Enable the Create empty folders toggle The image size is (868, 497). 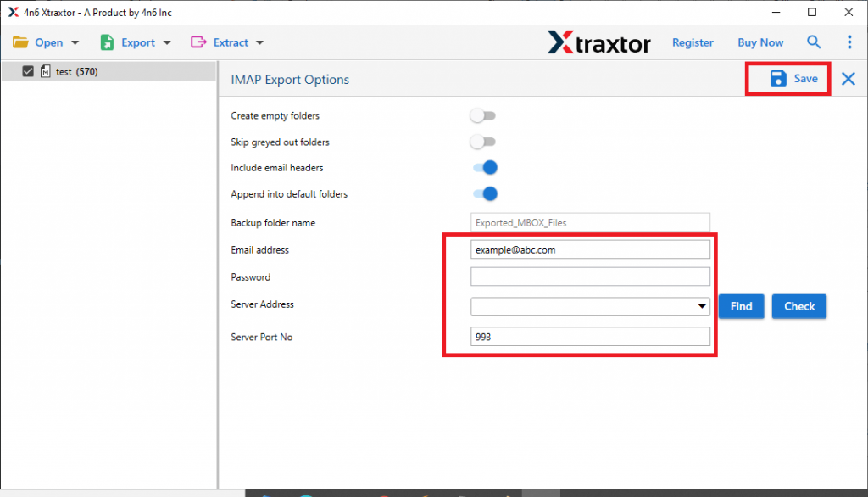(x=483, y=115)
